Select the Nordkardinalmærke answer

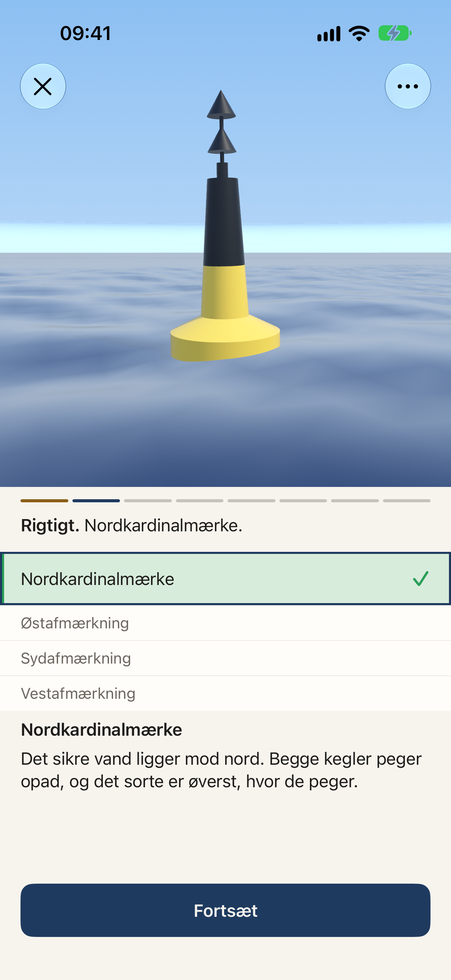(x=225, y=579)
